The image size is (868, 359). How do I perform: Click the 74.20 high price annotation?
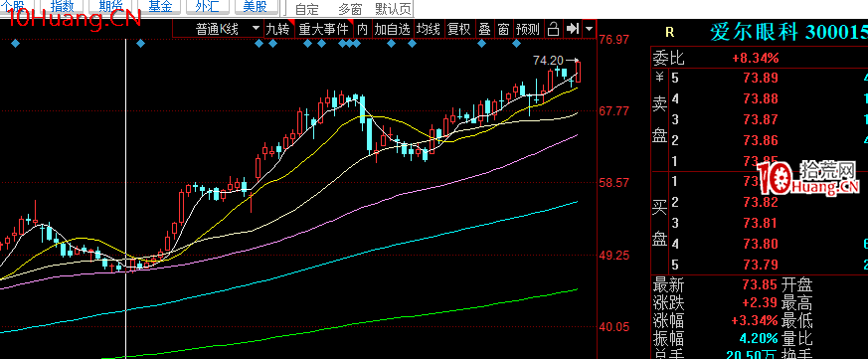tap(548, 60)
